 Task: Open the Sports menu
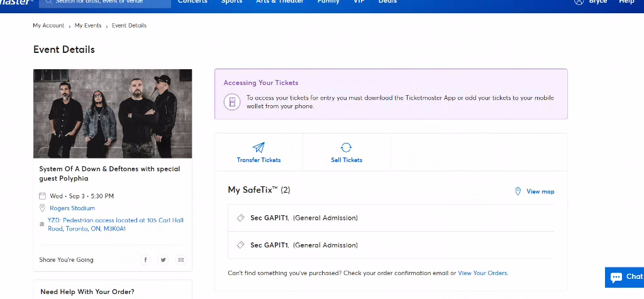[231, 2]
